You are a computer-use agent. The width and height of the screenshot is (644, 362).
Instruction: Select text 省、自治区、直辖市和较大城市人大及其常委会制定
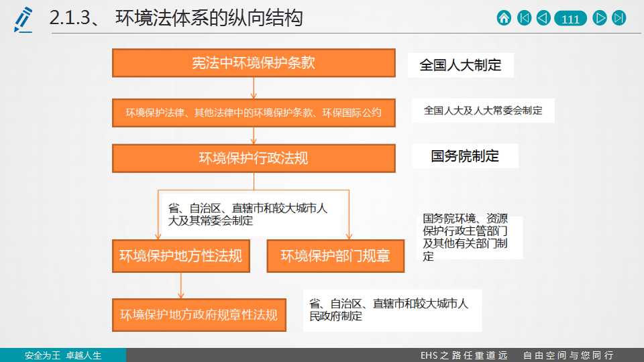248,215
